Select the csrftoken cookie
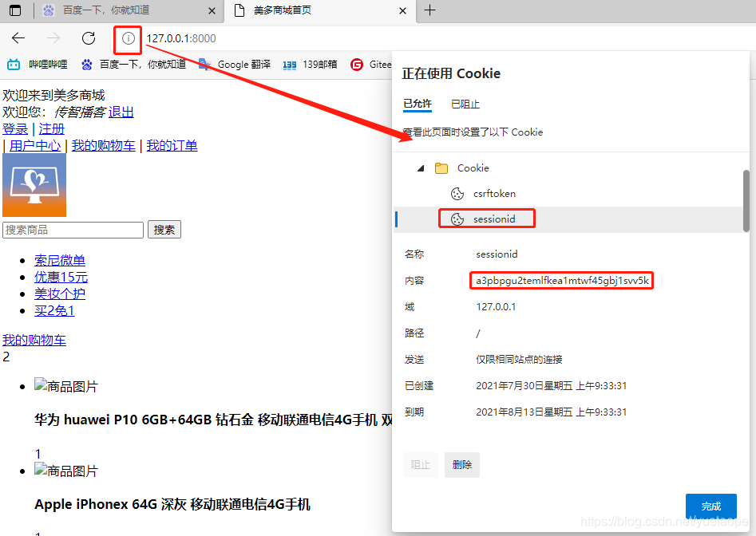This screenshot has width=756, height=536. [x=494, y=194]
